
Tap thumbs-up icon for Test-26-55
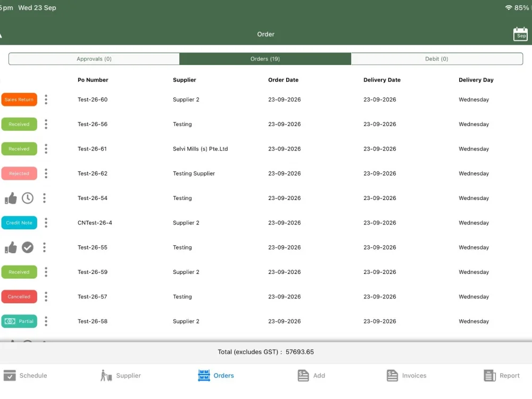pos(11,247)
